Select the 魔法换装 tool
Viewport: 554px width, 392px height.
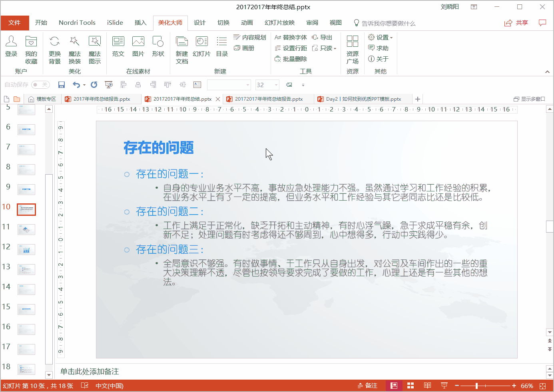74,49
